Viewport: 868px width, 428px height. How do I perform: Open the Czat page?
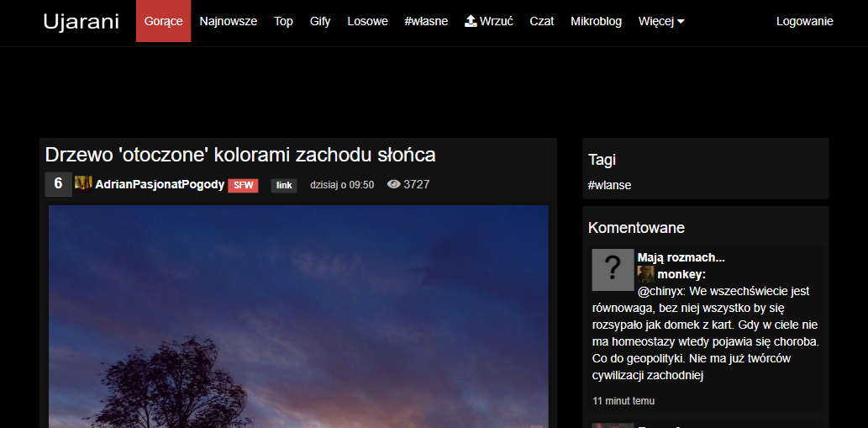(x=541, y=21)
